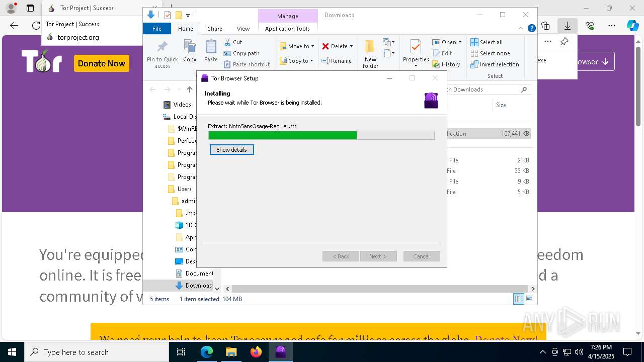Switch to Details view layout

(519, 299)
